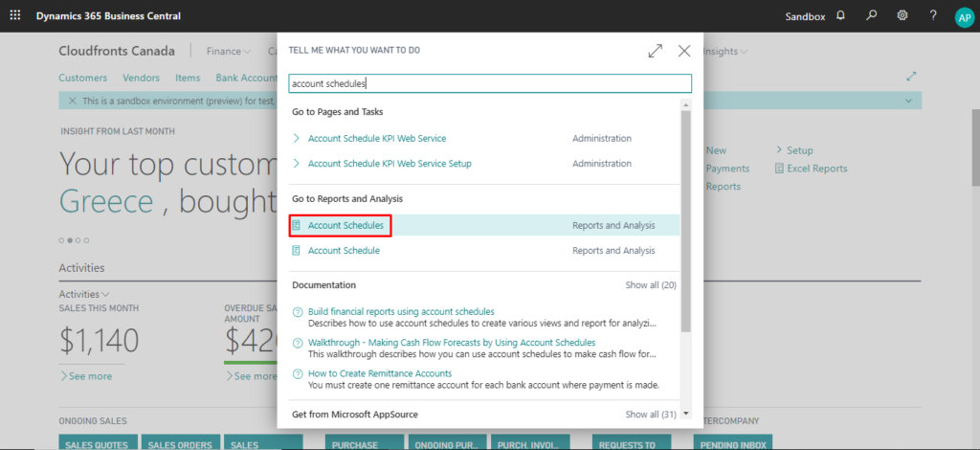Click the Excel Reports document icon
980x450 pixels.
pyautogui.click(x=779, y=169)
